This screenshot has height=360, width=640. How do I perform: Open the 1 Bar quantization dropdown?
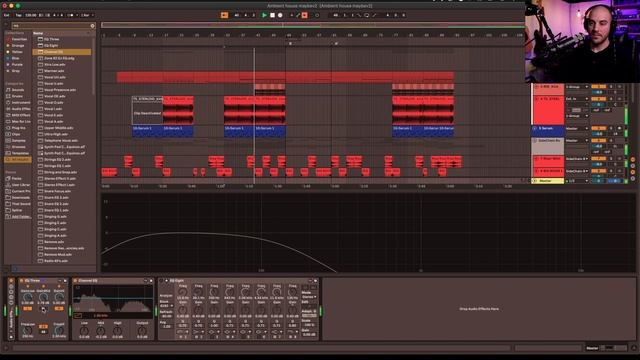[x=86, y=15]
